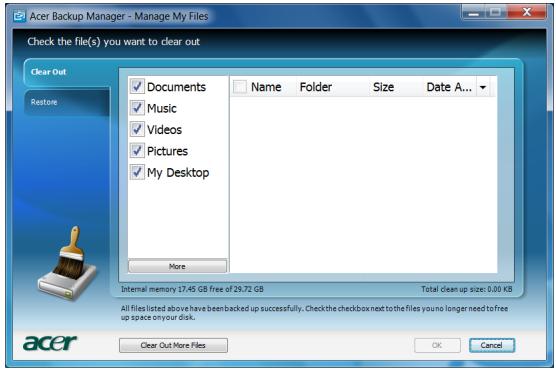Select the My Desktop category label
The width and height of the screenshot is (556, 370).
[178, 173]
